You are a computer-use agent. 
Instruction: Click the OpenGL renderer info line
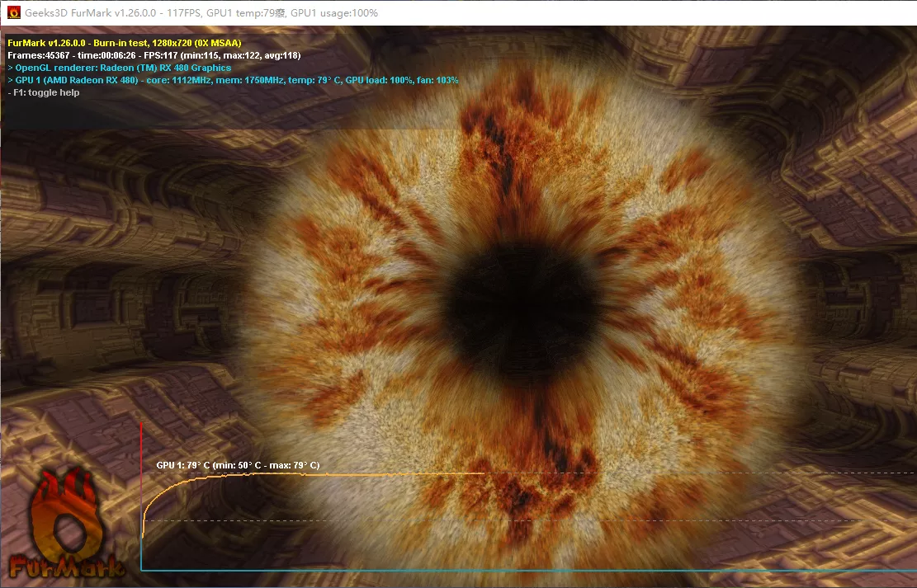click(x=119, y=68)
